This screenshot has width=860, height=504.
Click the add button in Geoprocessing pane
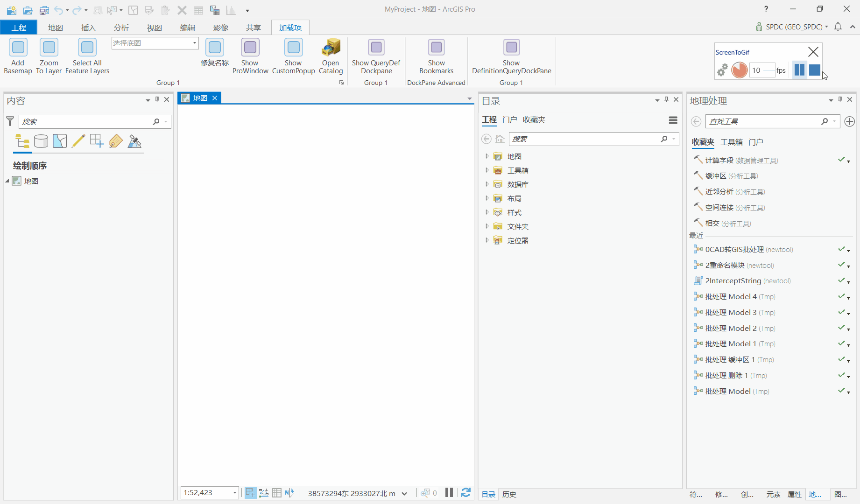click(850, 121)
